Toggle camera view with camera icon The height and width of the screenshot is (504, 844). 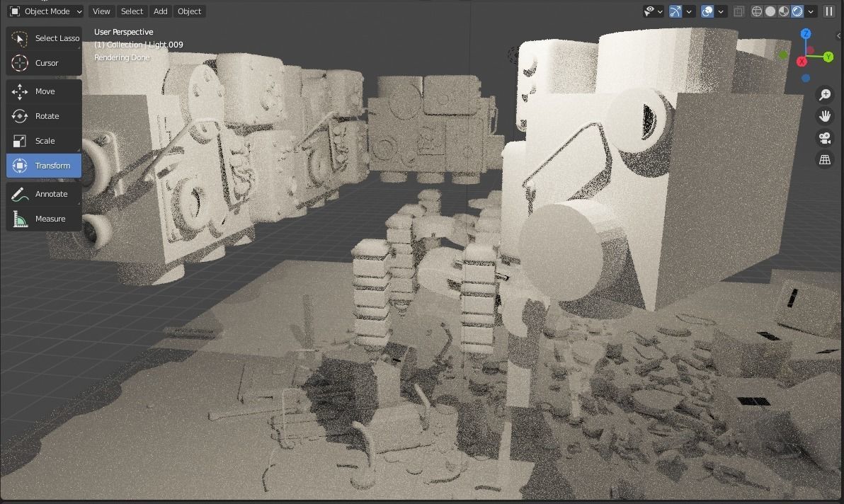825,138
